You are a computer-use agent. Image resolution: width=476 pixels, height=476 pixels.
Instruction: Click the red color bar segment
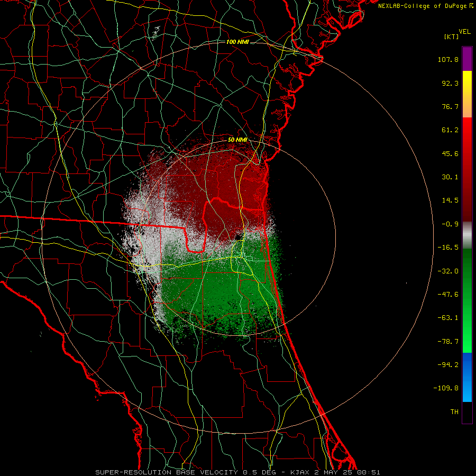[467, 169]
